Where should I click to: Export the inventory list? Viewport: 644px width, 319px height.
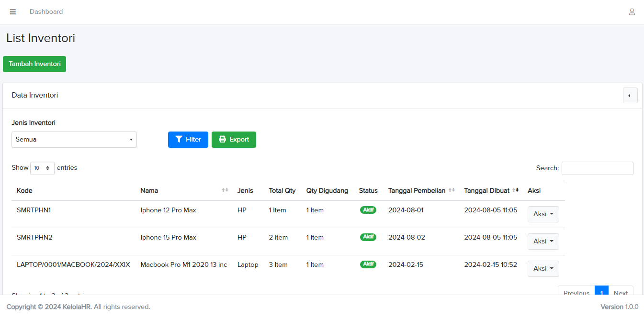234,140
